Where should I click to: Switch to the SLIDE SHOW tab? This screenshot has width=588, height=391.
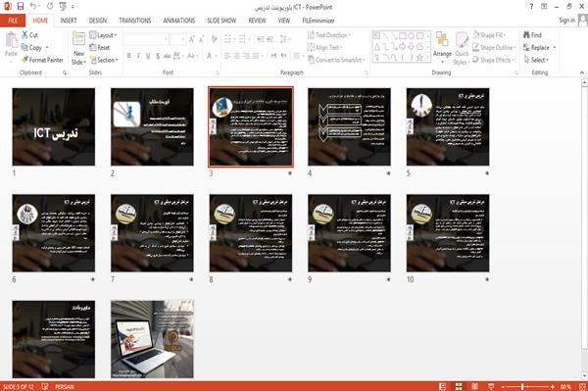(x=221, y=21)
